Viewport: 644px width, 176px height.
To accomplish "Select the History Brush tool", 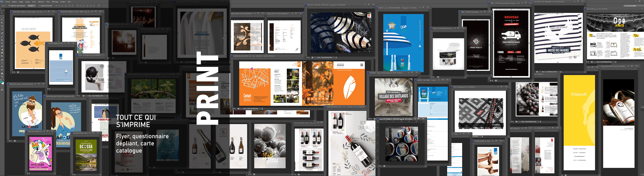I will point(2,43).
